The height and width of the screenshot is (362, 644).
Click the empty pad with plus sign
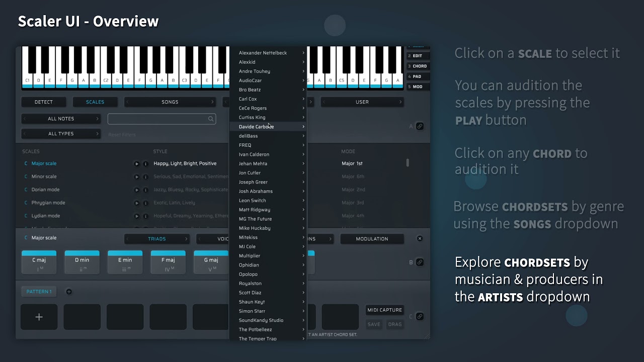(39, 317)
